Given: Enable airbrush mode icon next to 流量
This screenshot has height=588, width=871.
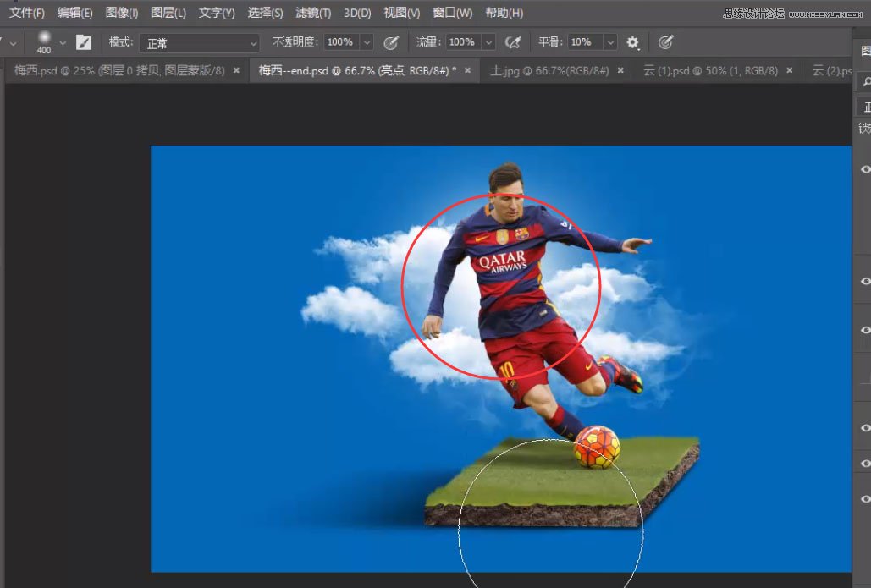Looking at the screenshot, I should (512, 42).
